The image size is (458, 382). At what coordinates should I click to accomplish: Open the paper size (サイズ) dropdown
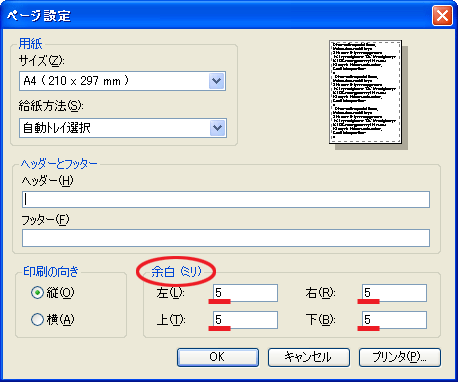click(x=122, y=81)
